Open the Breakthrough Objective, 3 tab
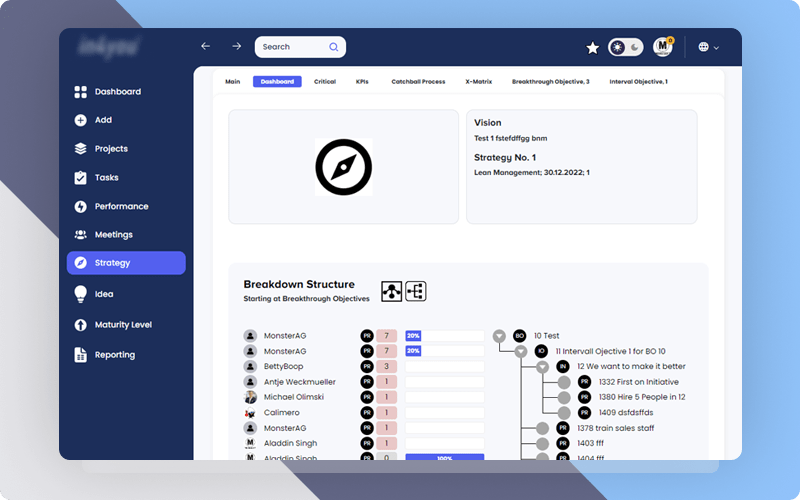The width and height of the screenshot is (800, 500). [x=551, y=82]
